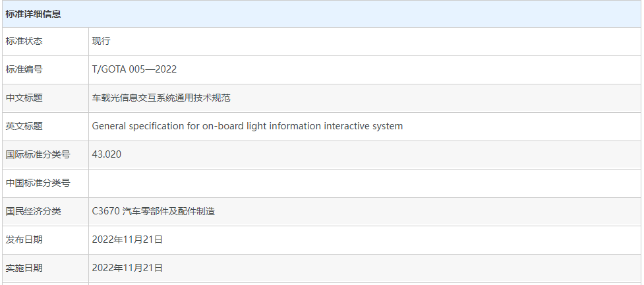Image resolution: width=644 pixels, height=285 pixels.
Task: Select the Chinese title 车载光信息交互系统通用技术规范
Action: pyautogui.click(x=161, y=98)
